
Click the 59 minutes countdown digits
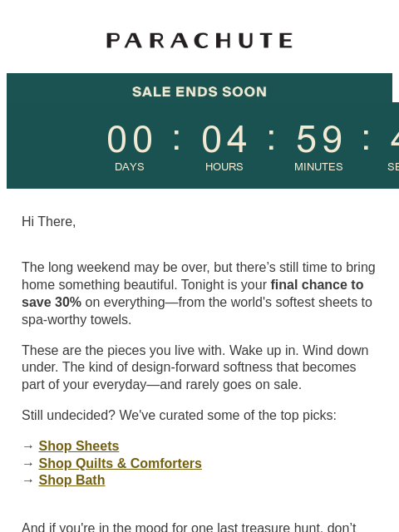coord(319,139)
